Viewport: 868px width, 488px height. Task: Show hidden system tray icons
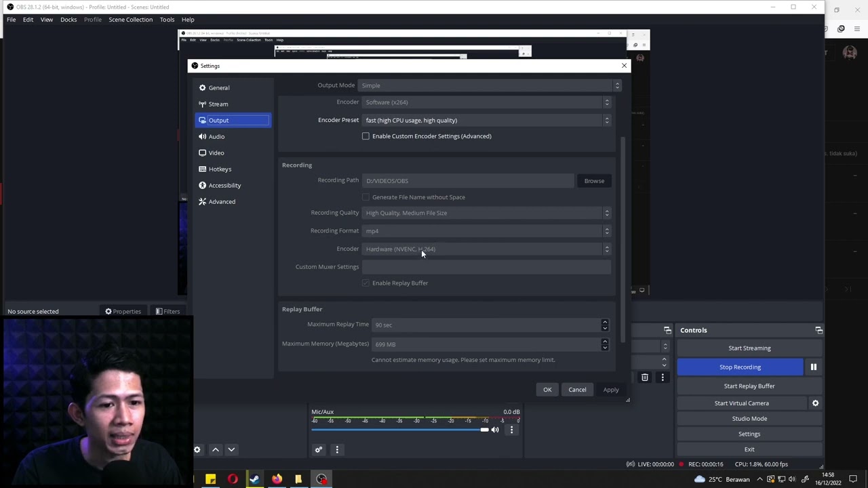pos(759,479)
